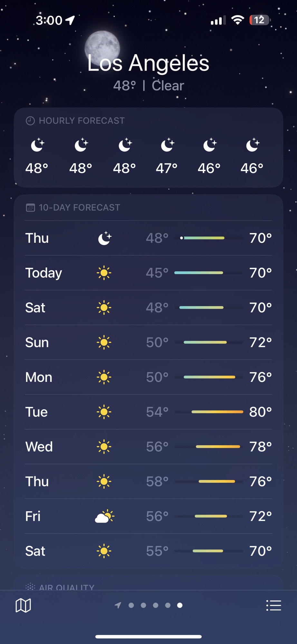
Task: Tap the battery indicator in status bar
Action: click(259, 20)
